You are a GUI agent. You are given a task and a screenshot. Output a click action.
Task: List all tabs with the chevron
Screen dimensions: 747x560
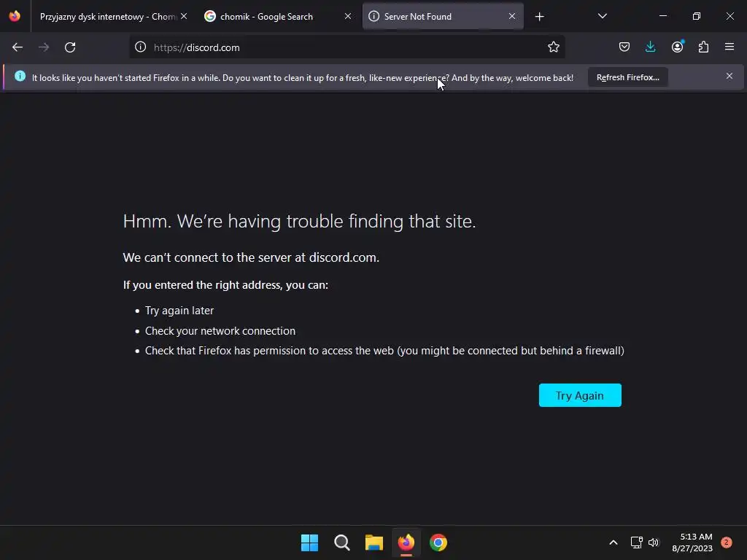pyautogui.click(x=602, y=16)
